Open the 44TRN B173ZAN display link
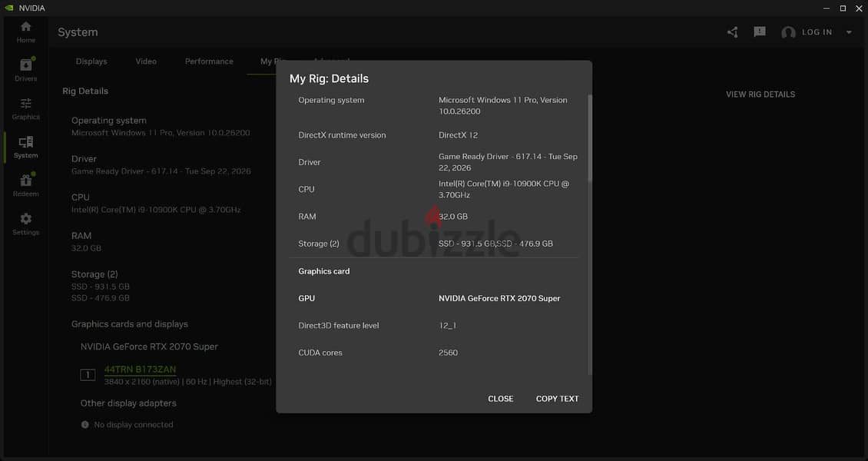Viewport: 868px width, 461px height. [x=140, y=369]
